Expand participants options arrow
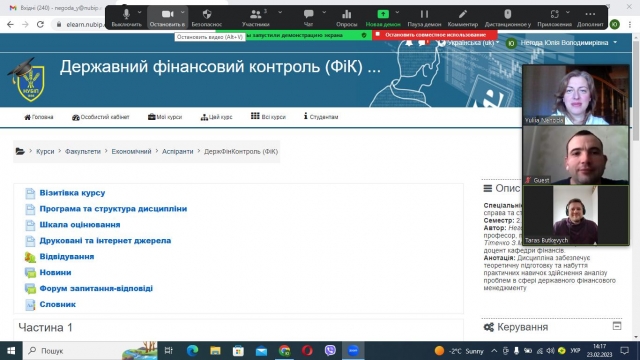The image size is (640, 360). (280, 13)
